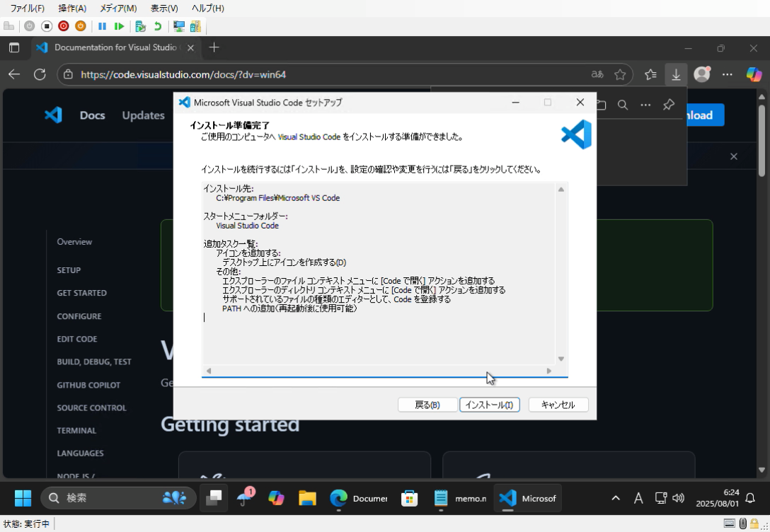Click the enhanced session monitor icon
Image resolution: width=770 pixels, height=532 pixels.
click(x=179, y=26)
